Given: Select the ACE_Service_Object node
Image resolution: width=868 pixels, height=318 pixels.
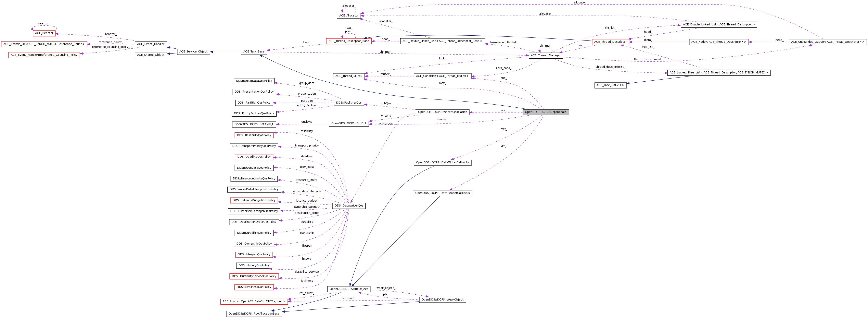Looking at the screenshot, I should [193, 52].
